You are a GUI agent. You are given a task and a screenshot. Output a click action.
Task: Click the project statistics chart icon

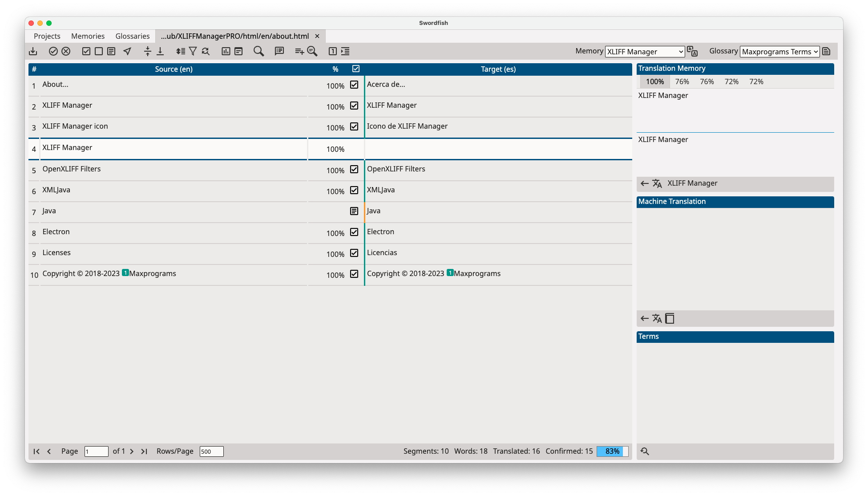(226, 51)
